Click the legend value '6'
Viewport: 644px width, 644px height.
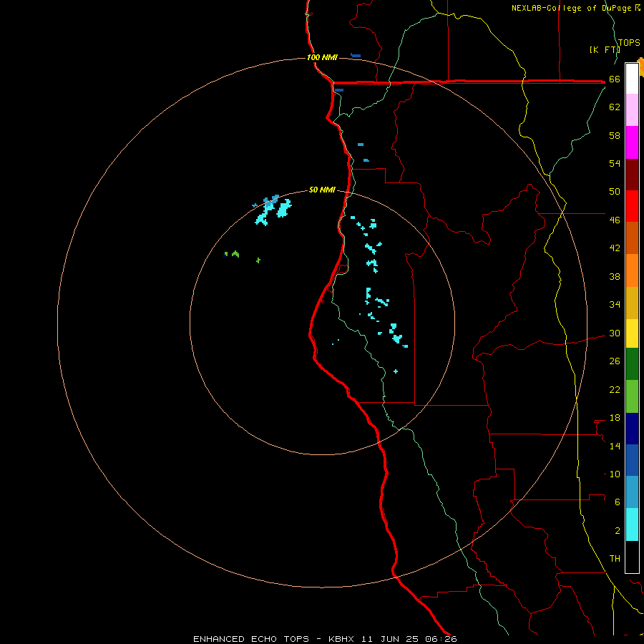pos(618,502)
